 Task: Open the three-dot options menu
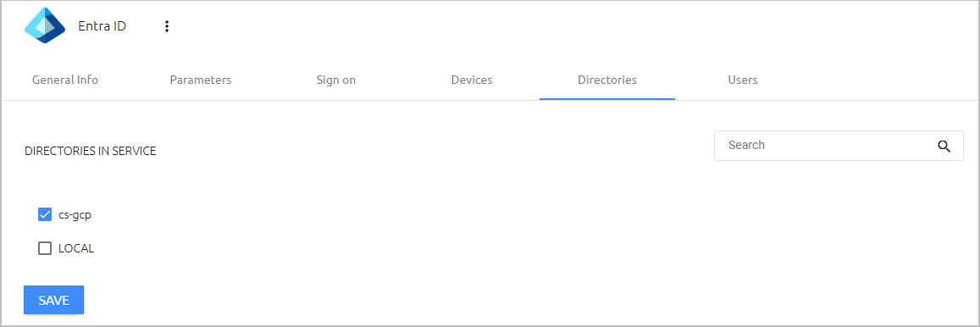[166, 26]
